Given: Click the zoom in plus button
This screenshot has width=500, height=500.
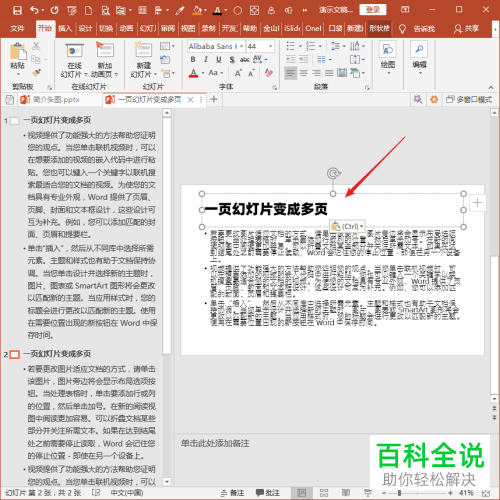Looking at the screenshot, I should 450,493.
